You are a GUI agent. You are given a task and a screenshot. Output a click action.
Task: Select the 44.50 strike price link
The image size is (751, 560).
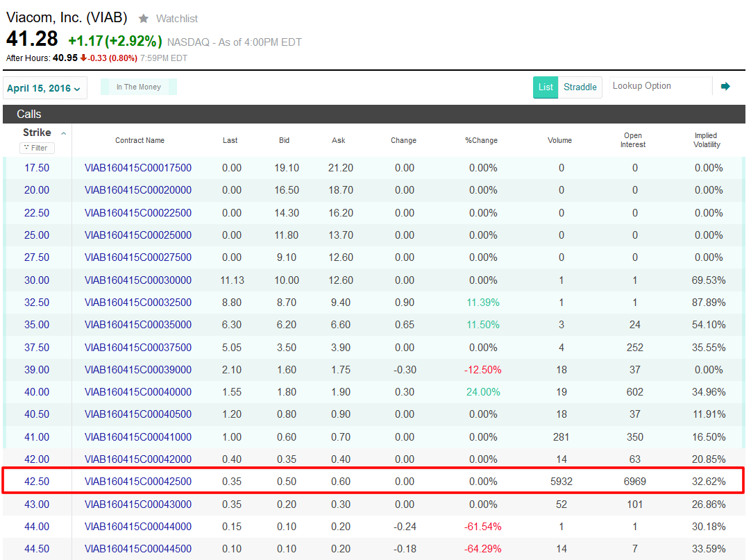click(37, 549)
